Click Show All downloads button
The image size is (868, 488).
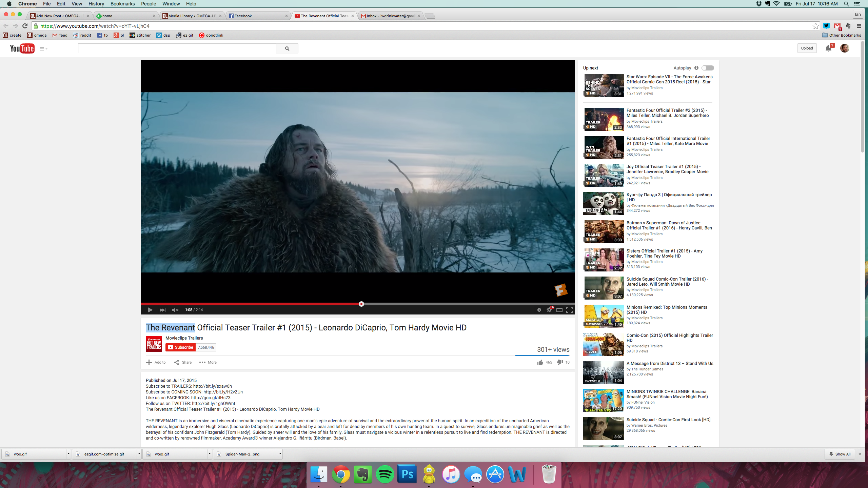coord(840,454)
